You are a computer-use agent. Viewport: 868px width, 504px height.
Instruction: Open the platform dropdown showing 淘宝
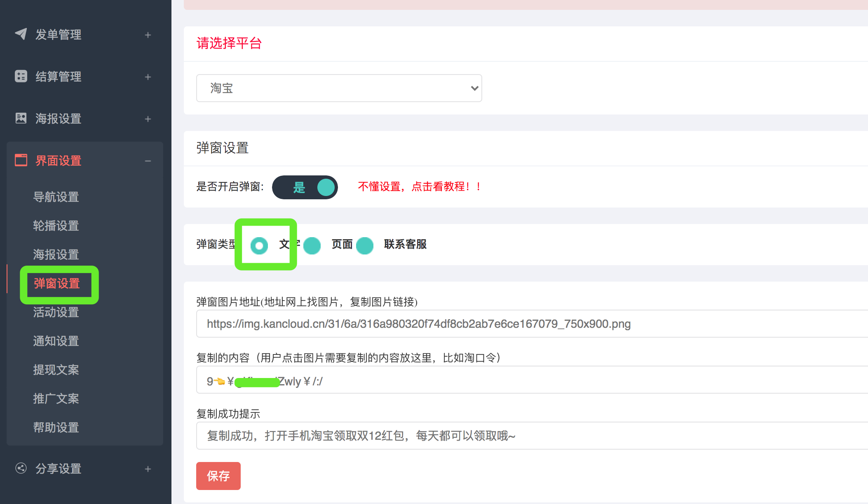[x=339, y=88]
